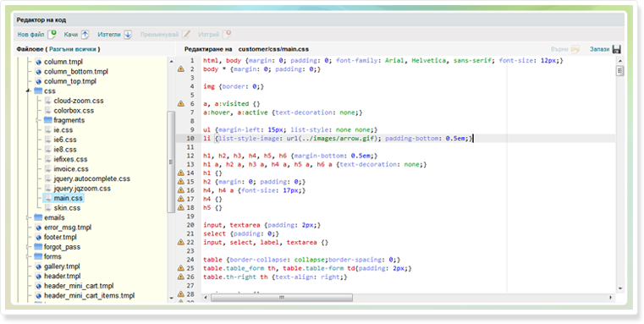Screen dimensions: 644x324
Task: Open error_msg.tmpl in the file tree
Action: point(68,228)
